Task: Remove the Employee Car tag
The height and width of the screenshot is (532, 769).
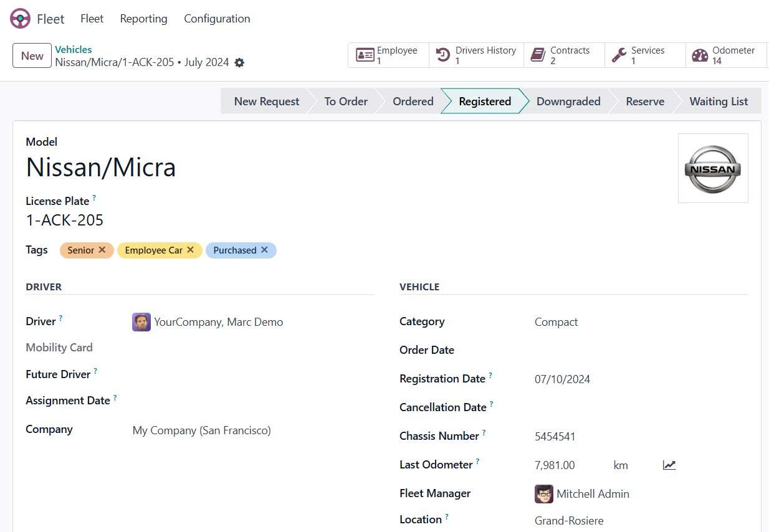Action: tap(191, 250)
